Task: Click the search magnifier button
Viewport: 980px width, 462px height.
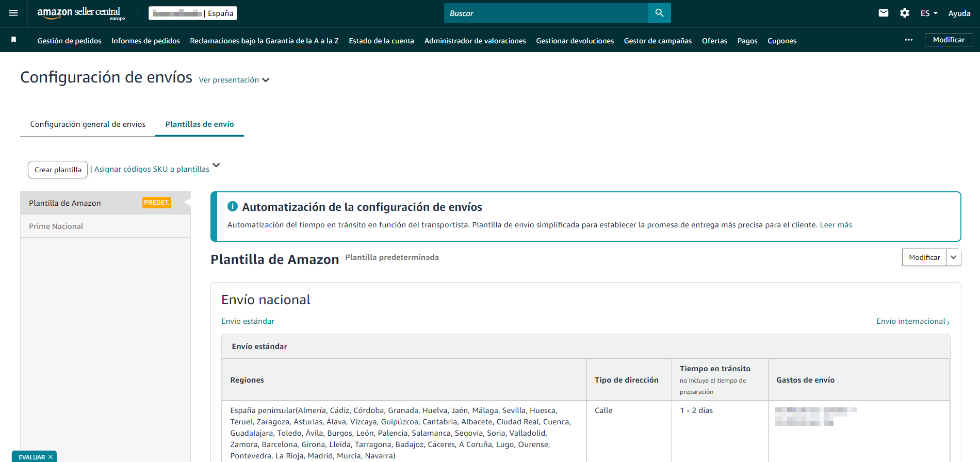Action: point(659,13)
